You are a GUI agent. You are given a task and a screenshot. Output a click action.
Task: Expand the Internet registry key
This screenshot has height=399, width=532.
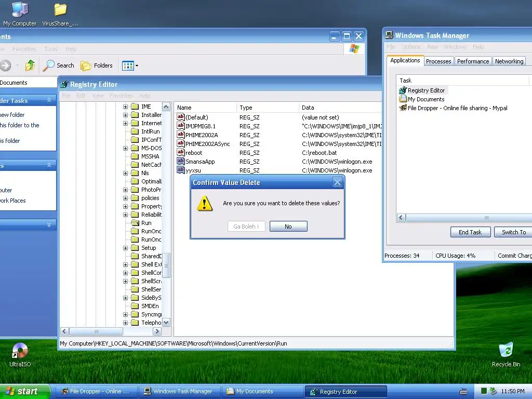coord(126,123)
